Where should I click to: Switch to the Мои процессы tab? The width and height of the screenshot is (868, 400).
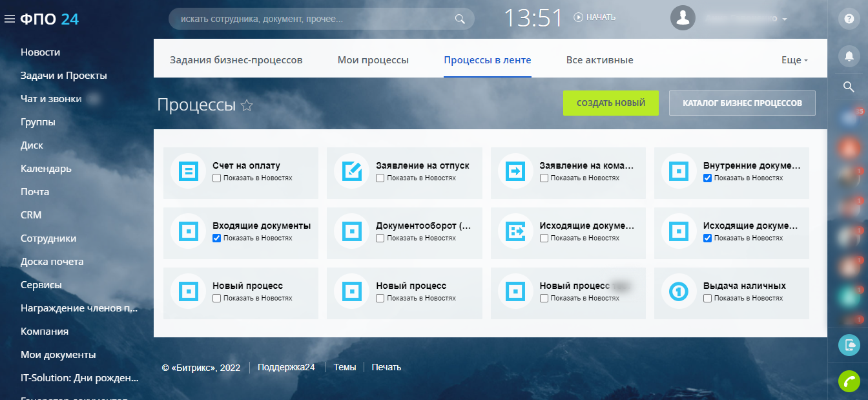[x=373, y=60]
